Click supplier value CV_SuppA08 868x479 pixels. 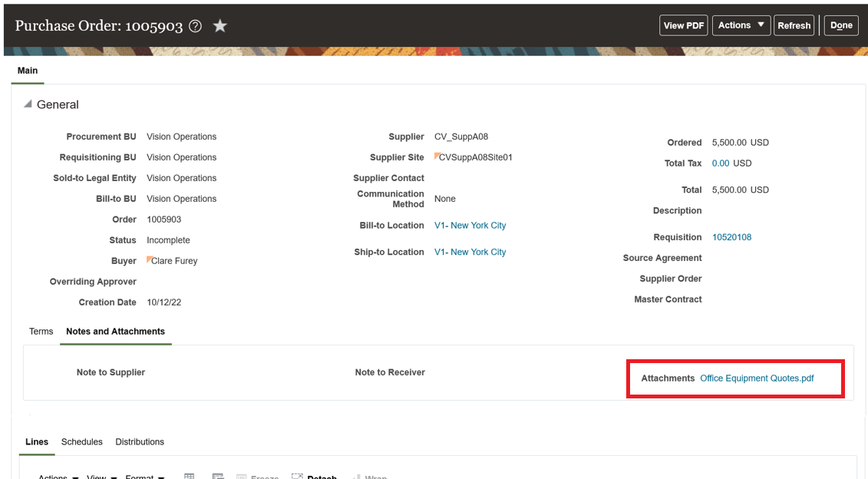461,137
